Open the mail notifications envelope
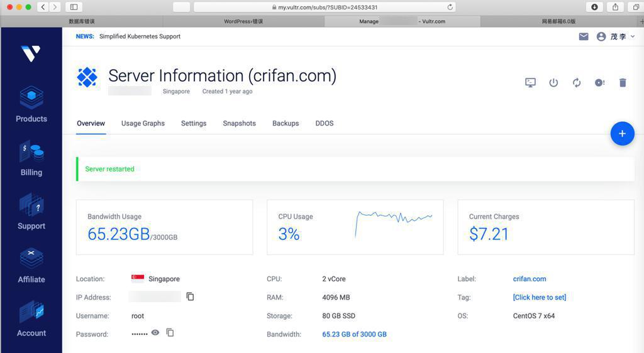644x353 pixels. pos(584,37)
